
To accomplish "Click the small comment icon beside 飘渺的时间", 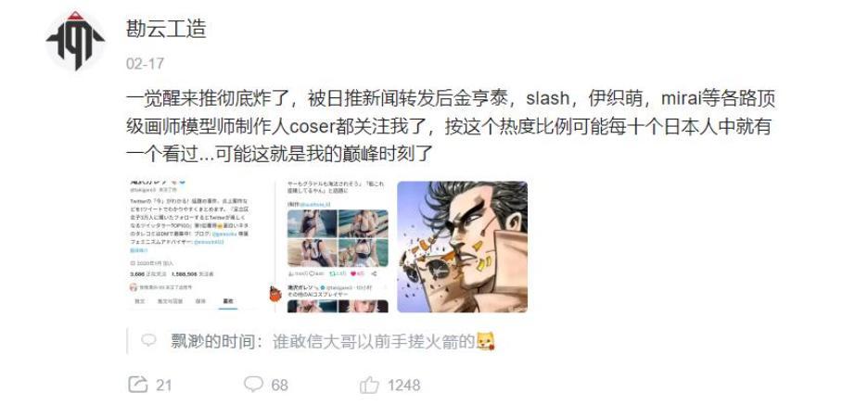I will pyautogui.click(x=148, y=340).
